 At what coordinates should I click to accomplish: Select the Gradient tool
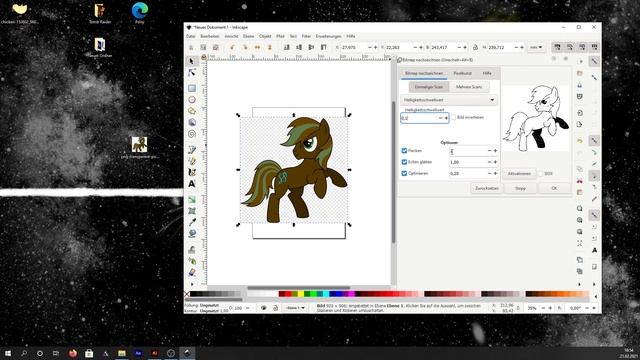click(x=191, y=200)
